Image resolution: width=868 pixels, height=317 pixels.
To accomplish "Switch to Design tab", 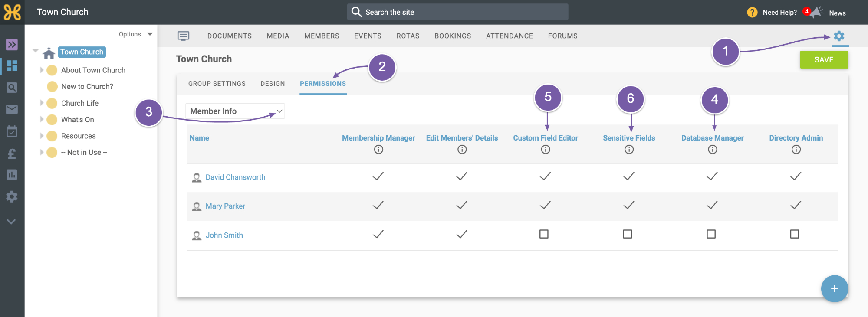I will pos(273,84).
